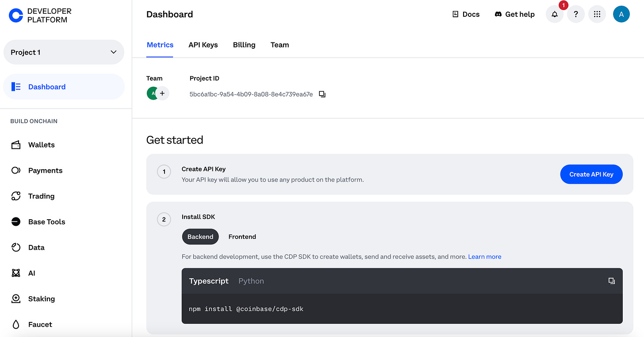Click the Create API Key button
644x337 pixels.
(x=591, y=174)
